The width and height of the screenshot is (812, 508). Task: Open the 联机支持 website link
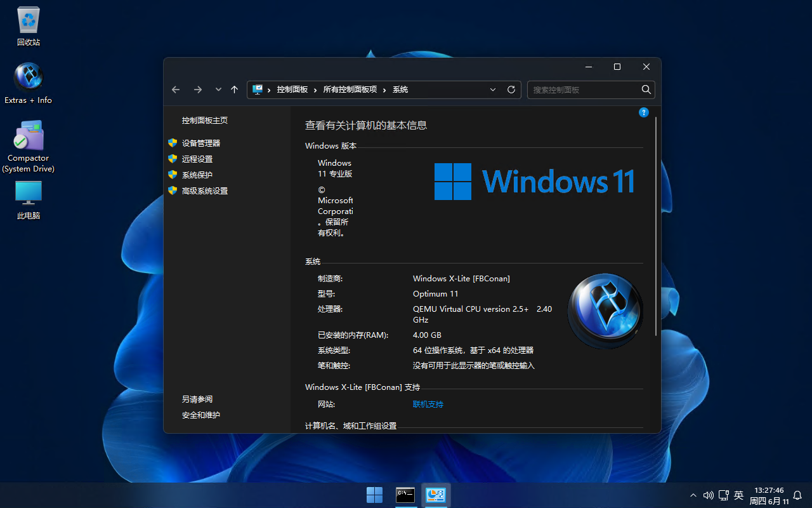428,404
